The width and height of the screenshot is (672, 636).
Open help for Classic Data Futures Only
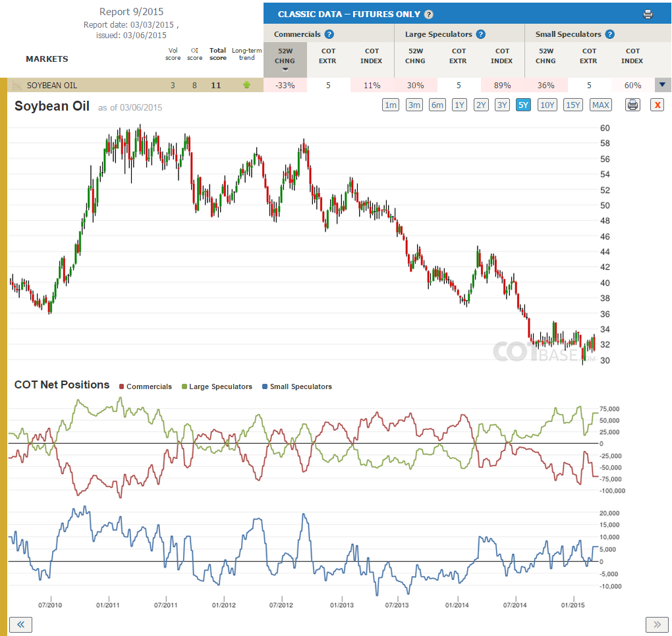coord(429,14)
